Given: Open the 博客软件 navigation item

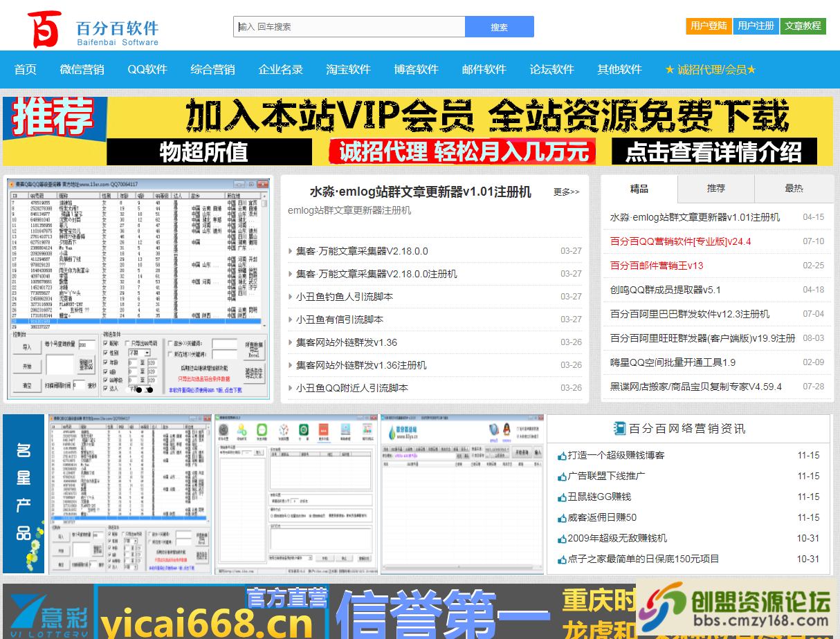Looking at the screenshot, I should pos(417,69).
